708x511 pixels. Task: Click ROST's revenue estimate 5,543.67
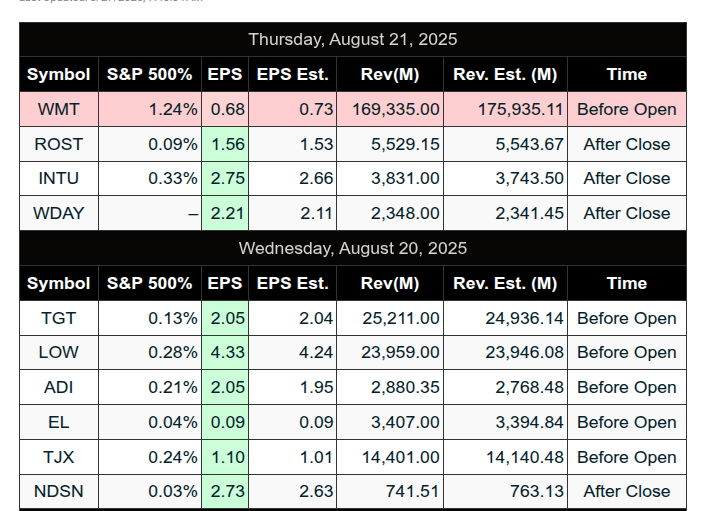505,144
